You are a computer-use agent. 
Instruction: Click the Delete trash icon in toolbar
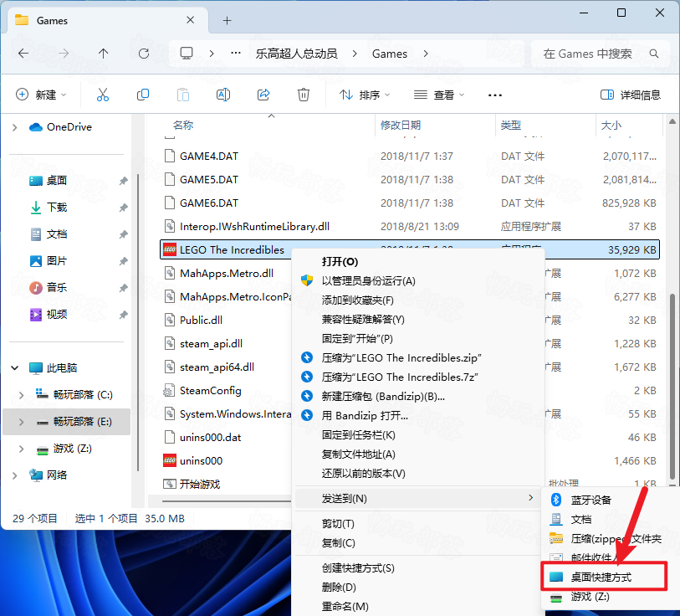(303, 95)
